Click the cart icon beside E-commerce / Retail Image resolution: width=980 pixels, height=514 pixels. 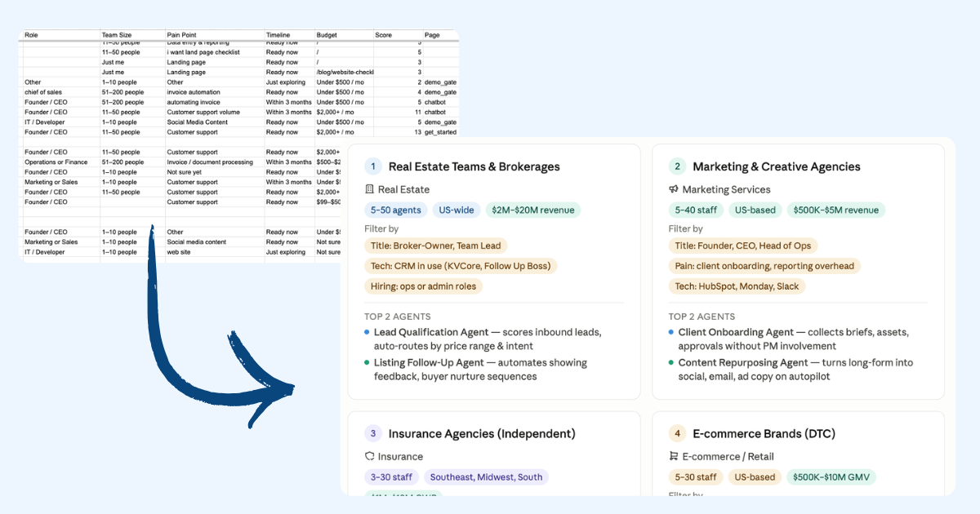(x=674, y=456)
